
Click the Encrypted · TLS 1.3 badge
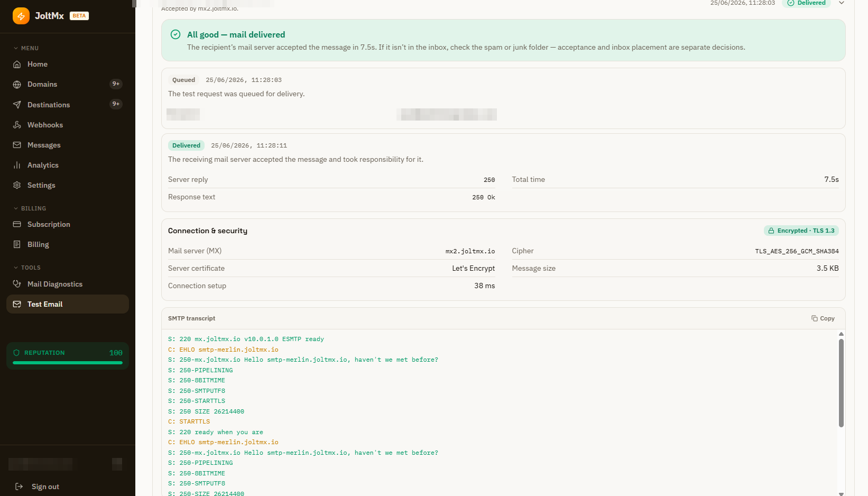(801, 231)
